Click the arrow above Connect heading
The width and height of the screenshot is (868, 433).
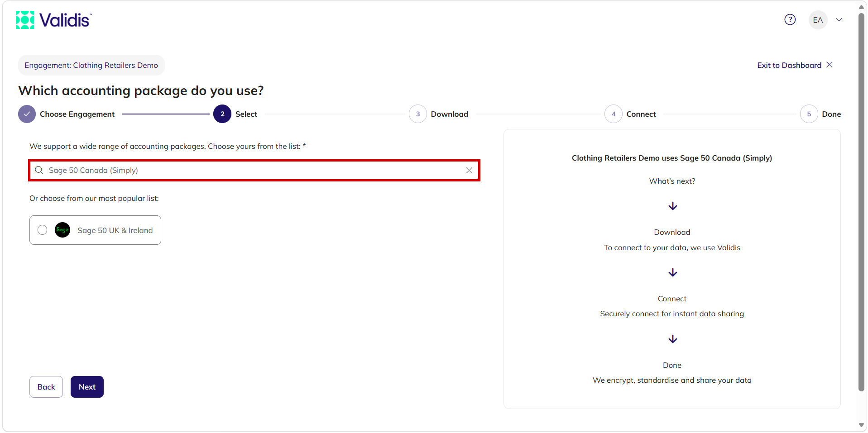(673, 272)
